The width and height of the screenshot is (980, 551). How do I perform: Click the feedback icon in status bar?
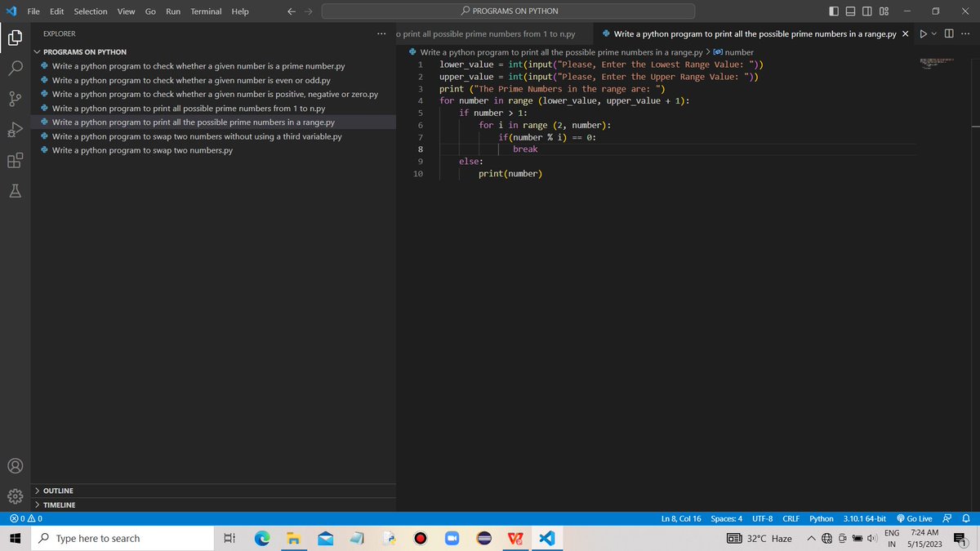click(x=947, y=518)
